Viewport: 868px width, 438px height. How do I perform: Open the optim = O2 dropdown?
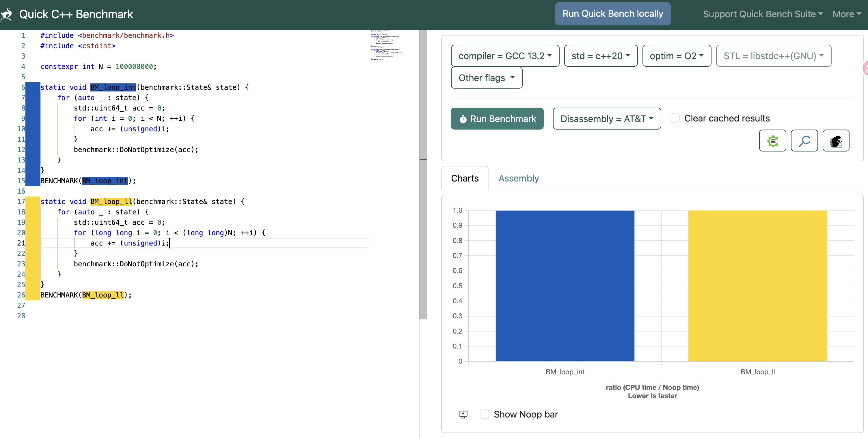pyautogui.click(x=676, y=56)
